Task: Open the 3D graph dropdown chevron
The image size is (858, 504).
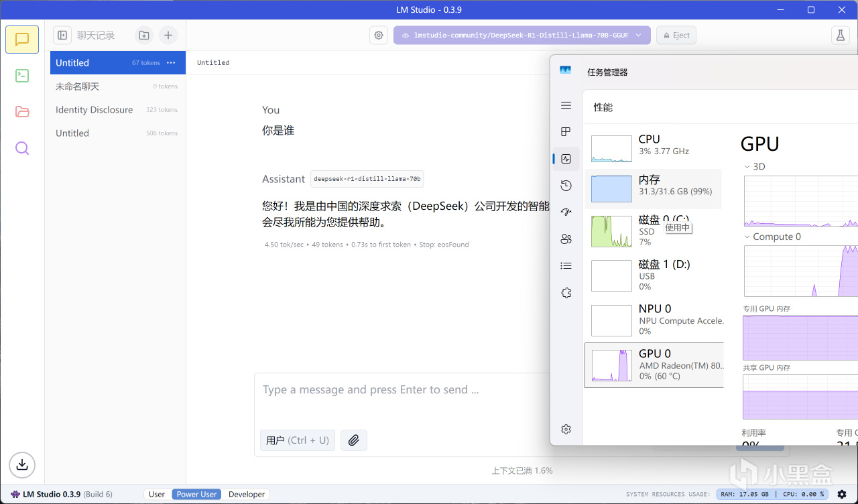Action: click(x=747, y=167)
